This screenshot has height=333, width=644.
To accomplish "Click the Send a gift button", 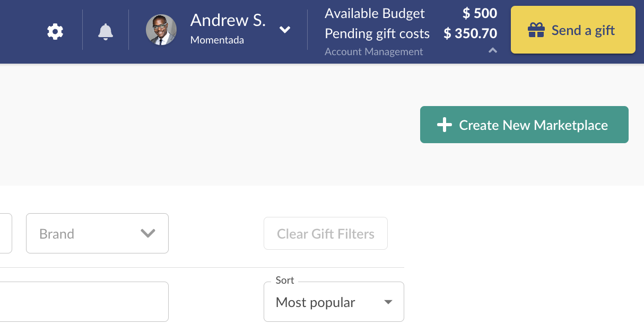I will (573, 30).
